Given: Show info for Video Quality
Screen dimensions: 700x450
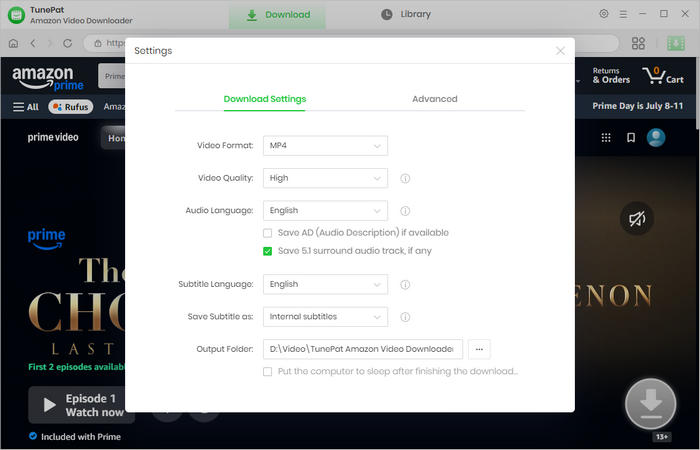Looking at the screenshot, I should coord(405,179).
